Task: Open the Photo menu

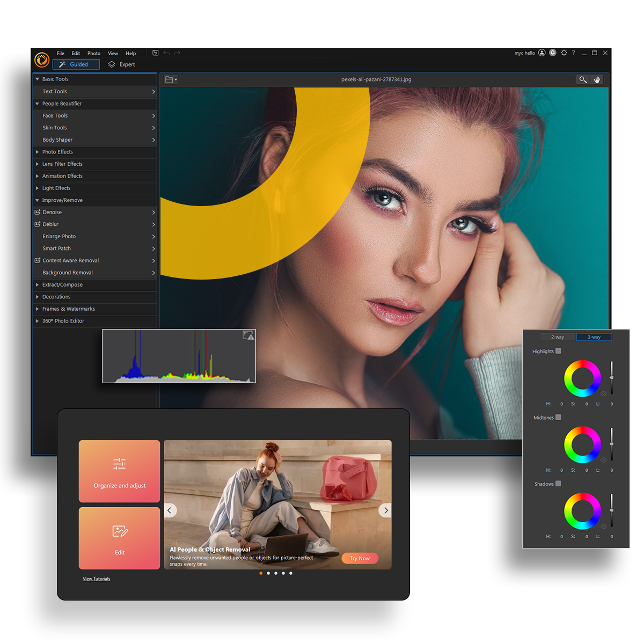Action: click(94, 53)
